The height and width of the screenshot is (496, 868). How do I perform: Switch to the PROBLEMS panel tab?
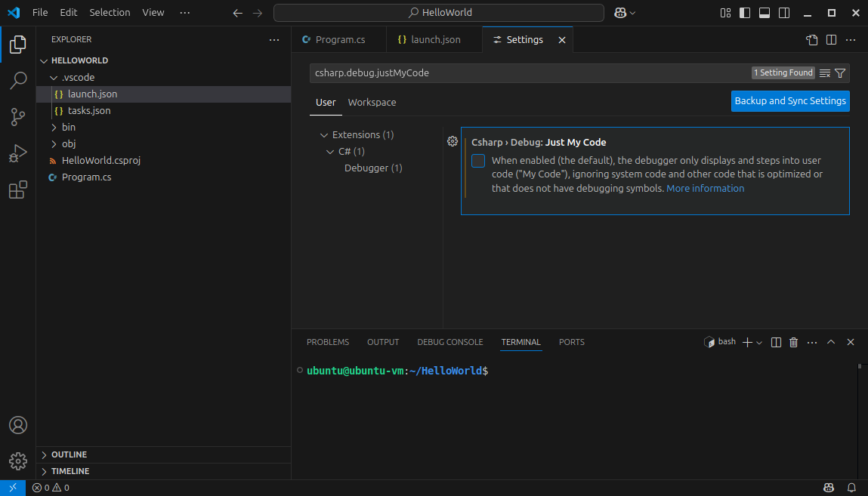pos(328,342)
